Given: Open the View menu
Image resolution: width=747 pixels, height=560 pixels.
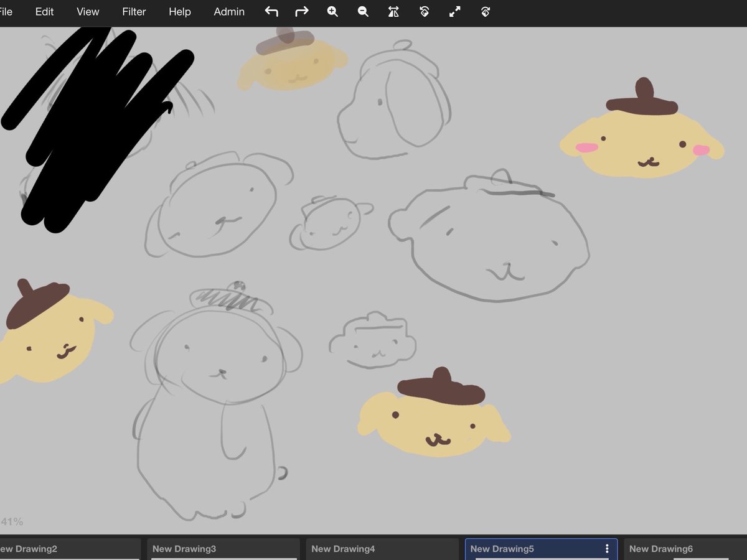Looking at the screenshot, I should [88, 12].
